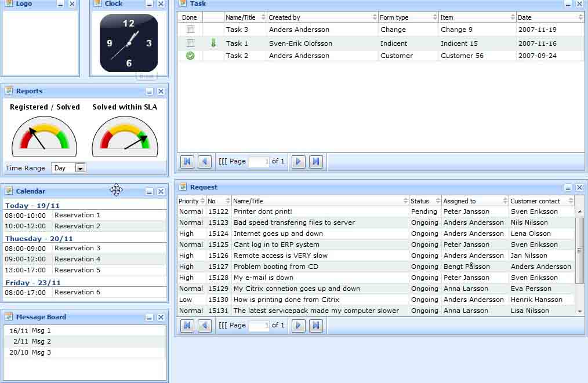Select request How is printing done from Citrix
This screenshot has height=383, width=588.
point(376,300)
